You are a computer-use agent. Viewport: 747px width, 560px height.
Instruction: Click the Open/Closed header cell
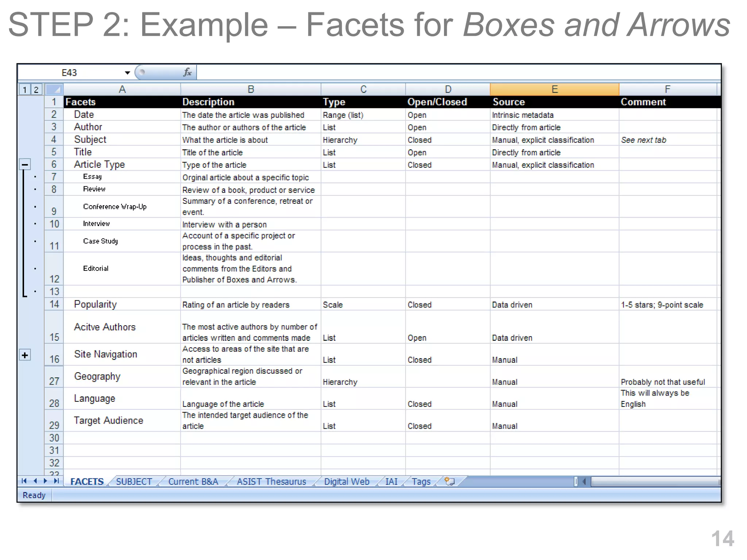(448, 102)
